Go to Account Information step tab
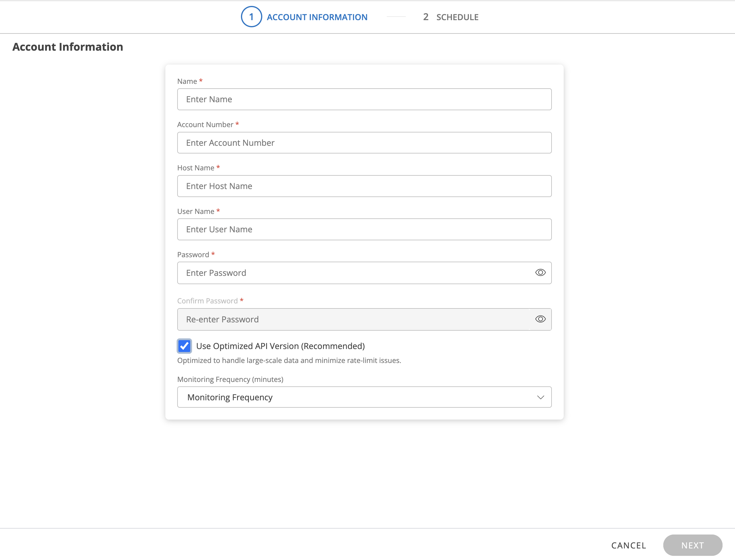This screenshot has height=560, width=735. coord(317,17)
